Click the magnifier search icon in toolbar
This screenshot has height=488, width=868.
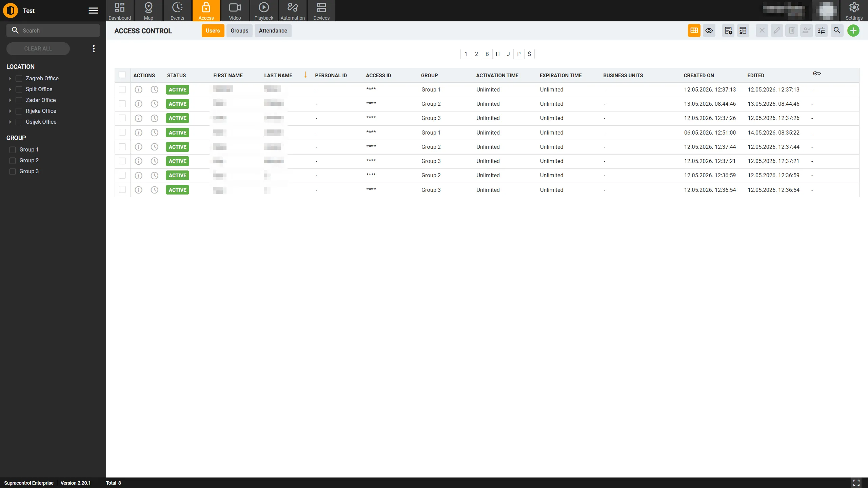pos(837,30)
